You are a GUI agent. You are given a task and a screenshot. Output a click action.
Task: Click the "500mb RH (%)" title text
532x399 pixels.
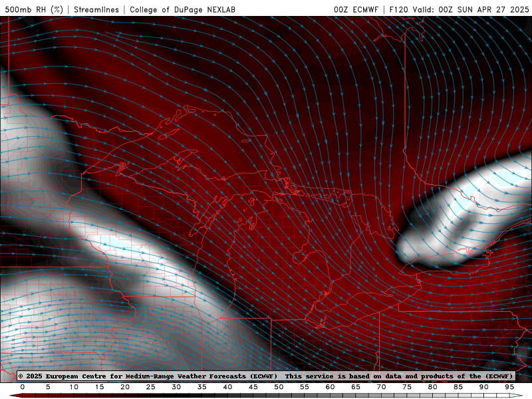(34, 9)
